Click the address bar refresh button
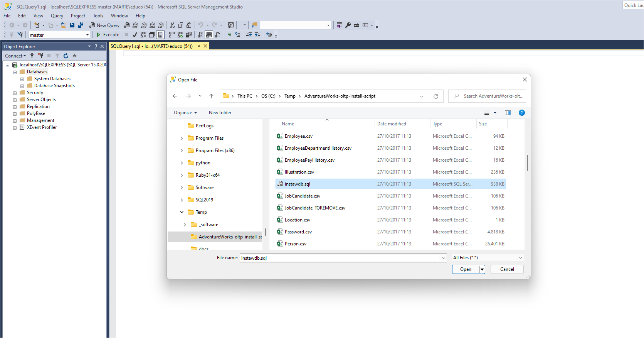644x338 pixels. click(435, 96)
